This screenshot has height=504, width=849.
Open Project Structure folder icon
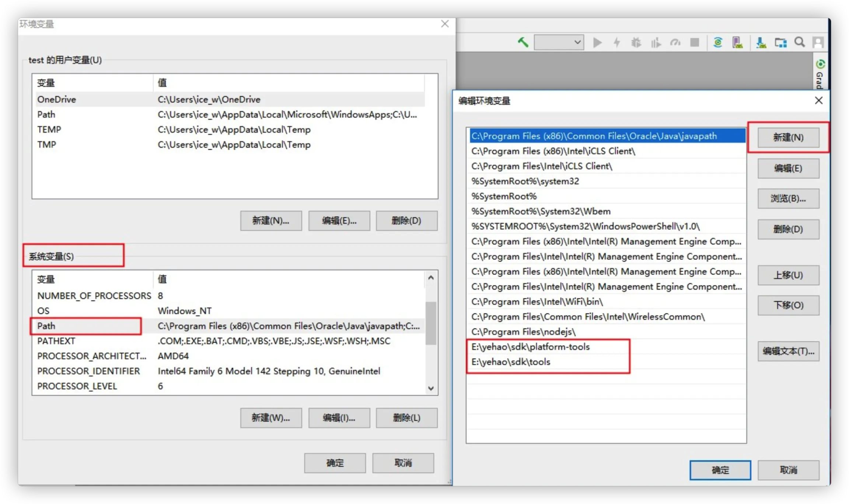pyautogui.click(x=780, y=43)
